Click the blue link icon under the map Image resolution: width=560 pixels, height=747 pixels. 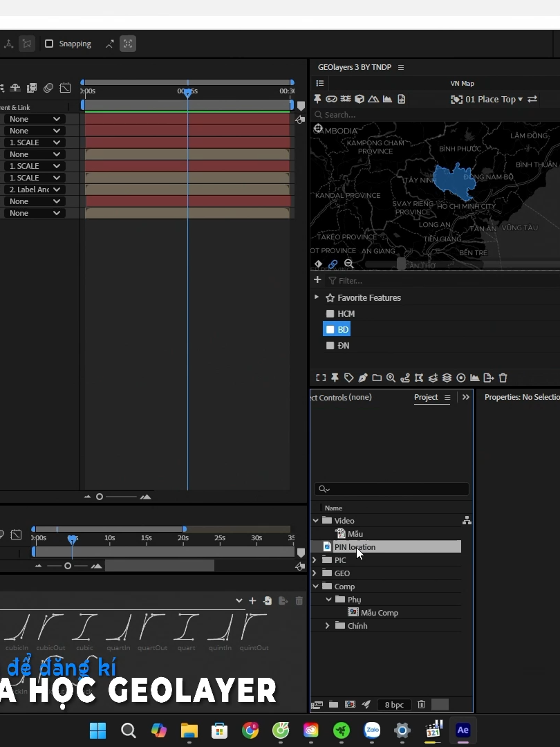(x=333, y=264)
